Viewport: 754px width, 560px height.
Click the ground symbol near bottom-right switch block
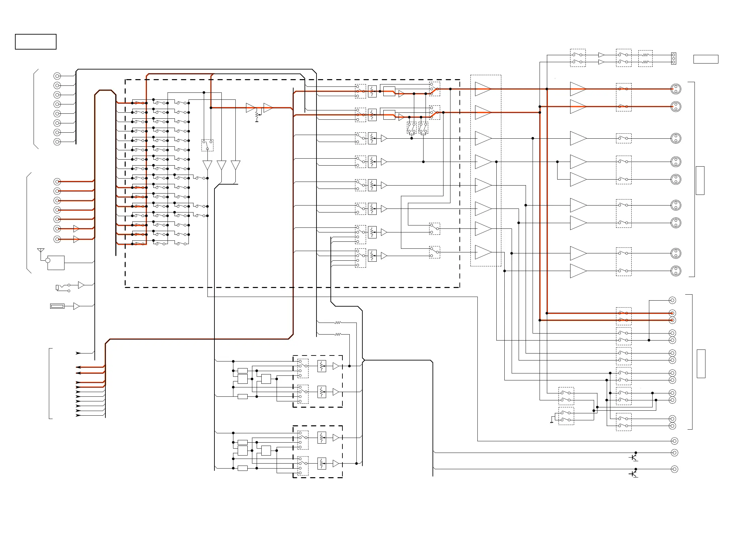coord(552,422)
